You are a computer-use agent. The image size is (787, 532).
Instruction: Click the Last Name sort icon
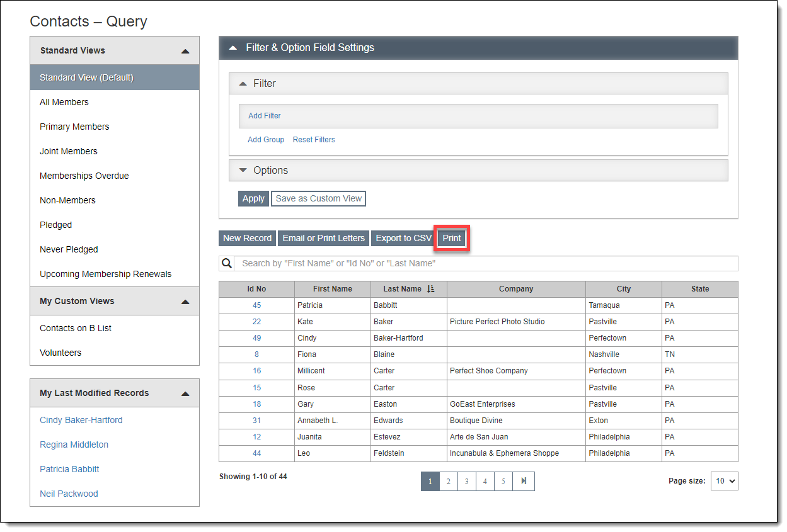pos(430,289)
